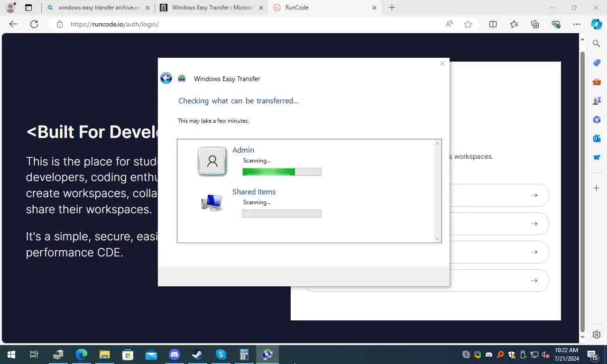Open Browser essentials heart icon

pos(556,24)
